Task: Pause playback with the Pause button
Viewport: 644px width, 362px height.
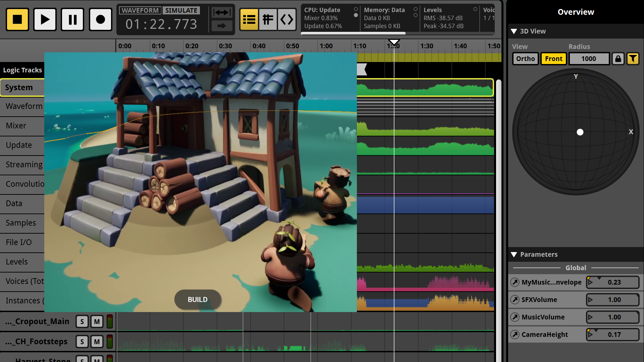Action: point(72,19)
